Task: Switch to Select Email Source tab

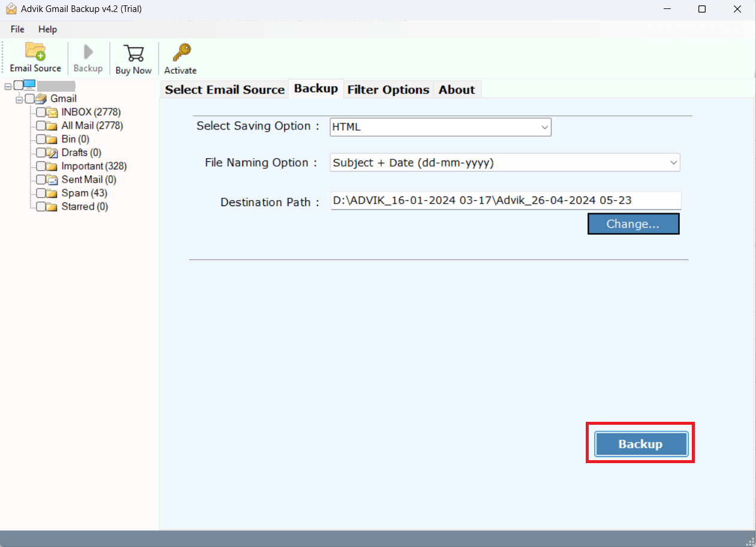Action: point(225,89)
